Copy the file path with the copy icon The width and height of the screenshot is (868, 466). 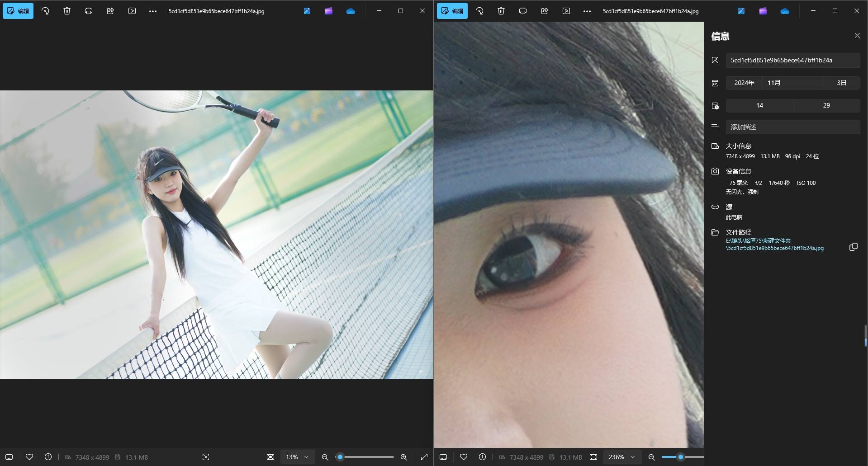click(x=853, y=247)
